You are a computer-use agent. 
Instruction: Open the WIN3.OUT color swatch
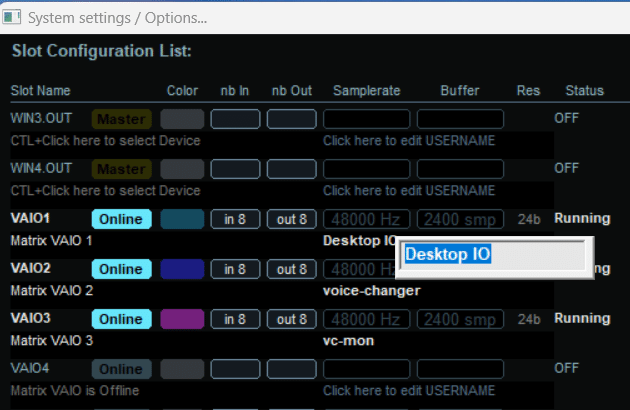(182, 119)
